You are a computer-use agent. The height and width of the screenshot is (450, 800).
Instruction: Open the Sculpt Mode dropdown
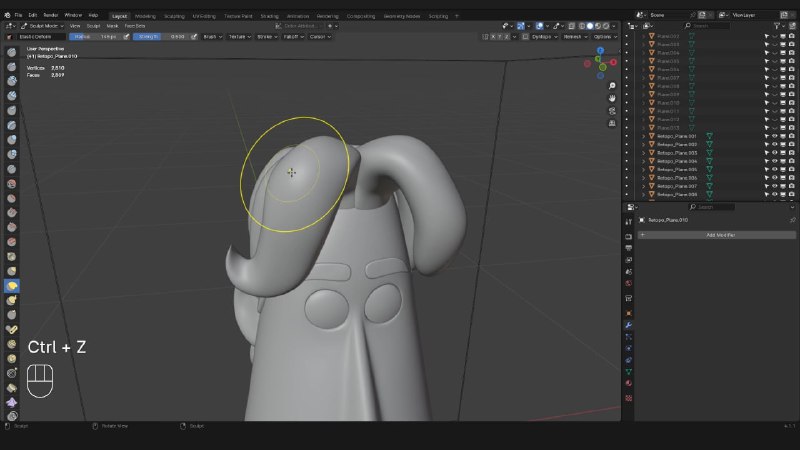(43, 26)
